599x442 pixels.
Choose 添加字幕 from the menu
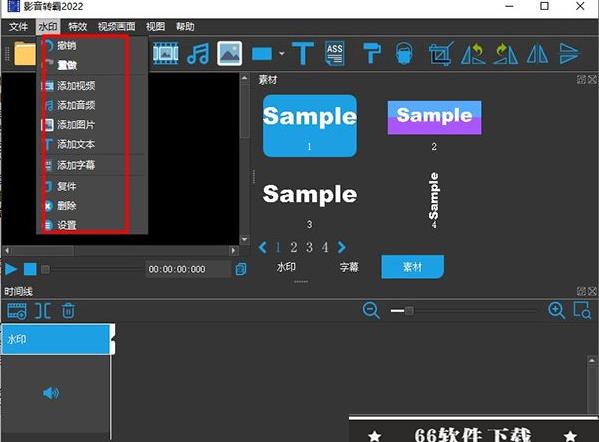coord(76,165)
